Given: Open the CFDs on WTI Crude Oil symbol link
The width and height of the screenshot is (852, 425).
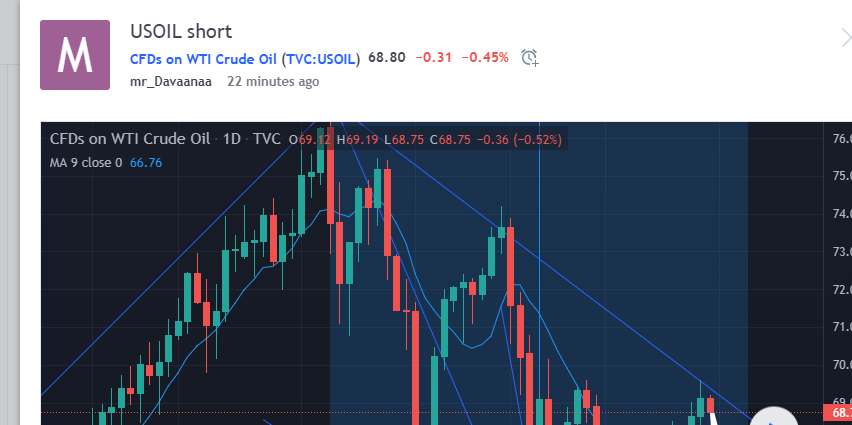Looking at the screenshot, I should point(203,58).
